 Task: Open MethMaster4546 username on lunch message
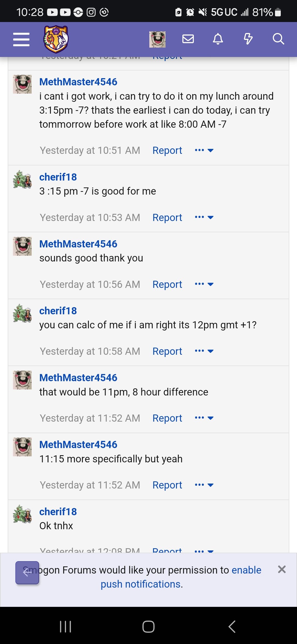78,82
